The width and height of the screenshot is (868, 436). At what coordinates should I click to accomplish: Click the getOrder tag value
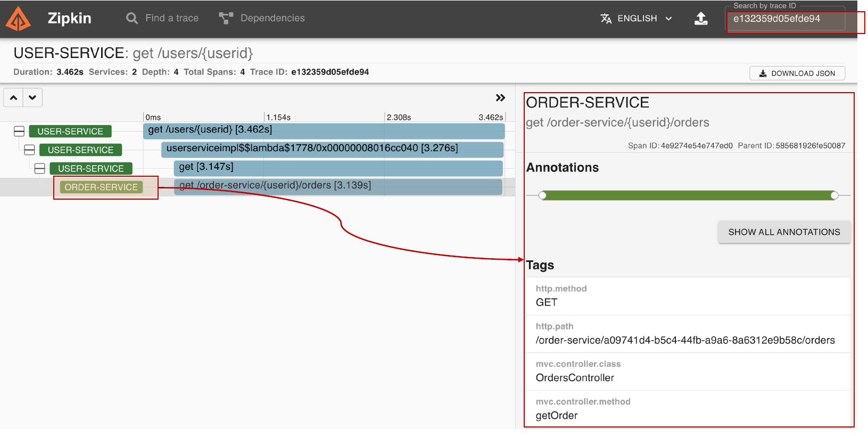556,416
